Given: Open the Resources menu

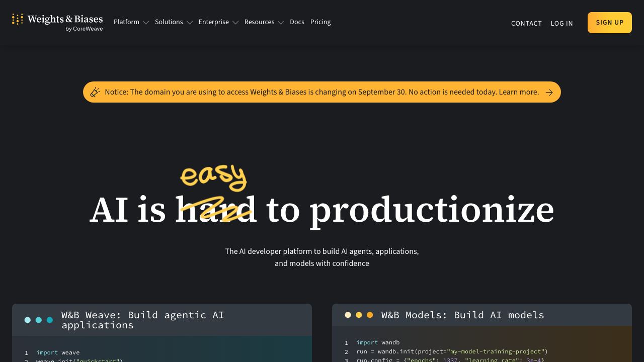Looking at the screenshot, I should (x=259, y=22).
